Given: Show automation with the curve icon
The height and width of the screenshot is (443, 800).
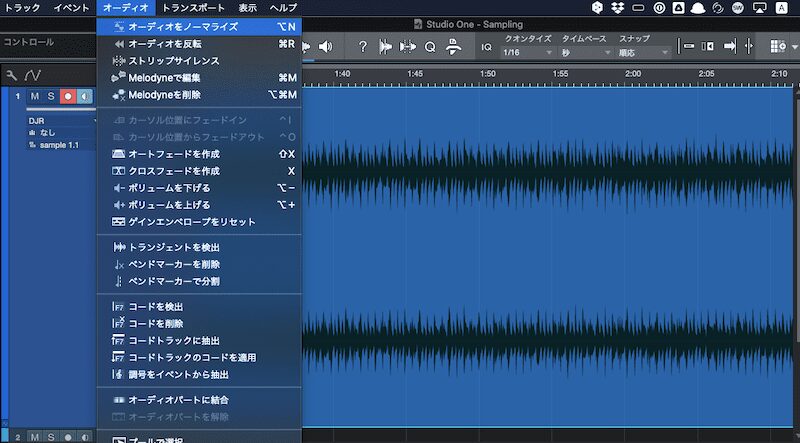Looking at the screenshot, I should click(x=33, y=76).
